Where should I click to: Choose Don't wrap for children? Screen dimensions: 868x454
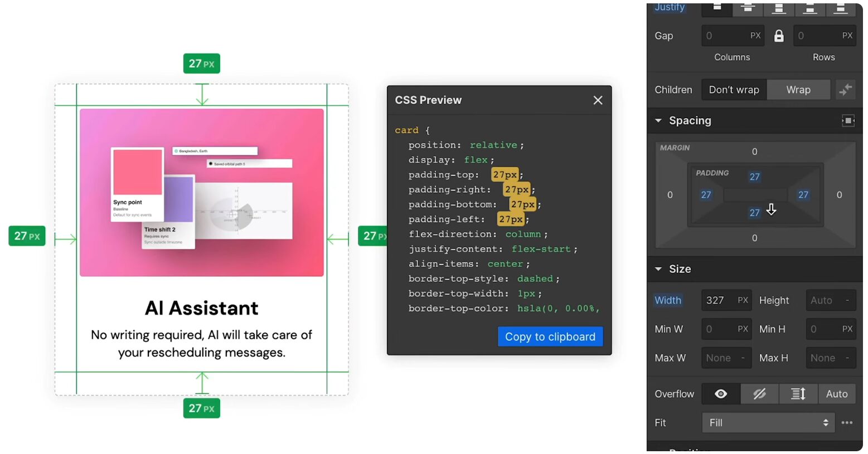pyautogui.click(x=734, y=90)
